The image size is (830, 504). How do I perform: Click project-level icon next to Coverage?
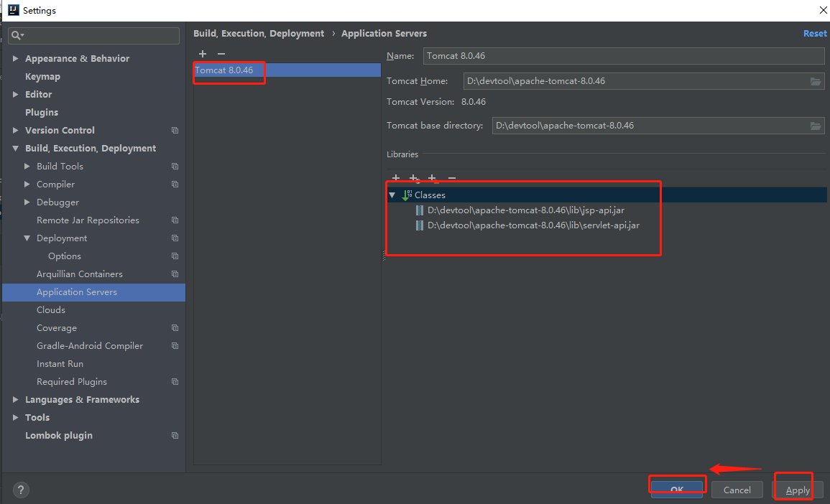[175, 328]
